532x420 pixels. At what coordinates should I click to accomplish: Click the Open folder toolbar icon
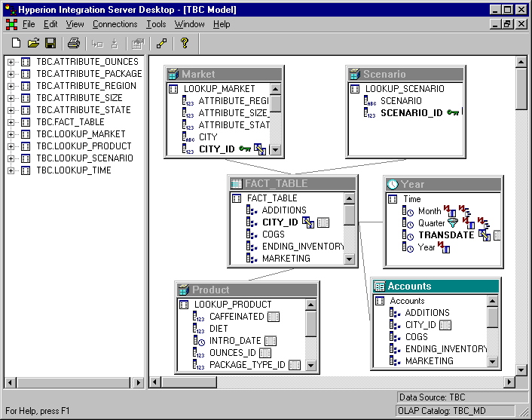[33, 43]
